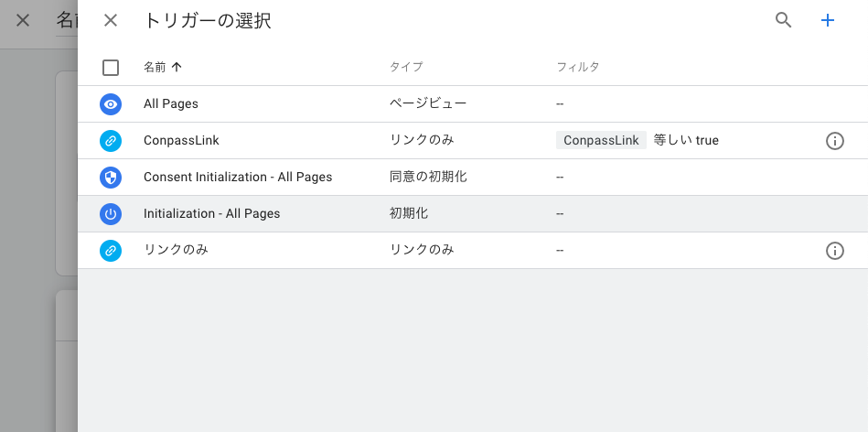Click the ConpassLink filter chip
The image size is (868, 432).
click(x=601, y=140)
